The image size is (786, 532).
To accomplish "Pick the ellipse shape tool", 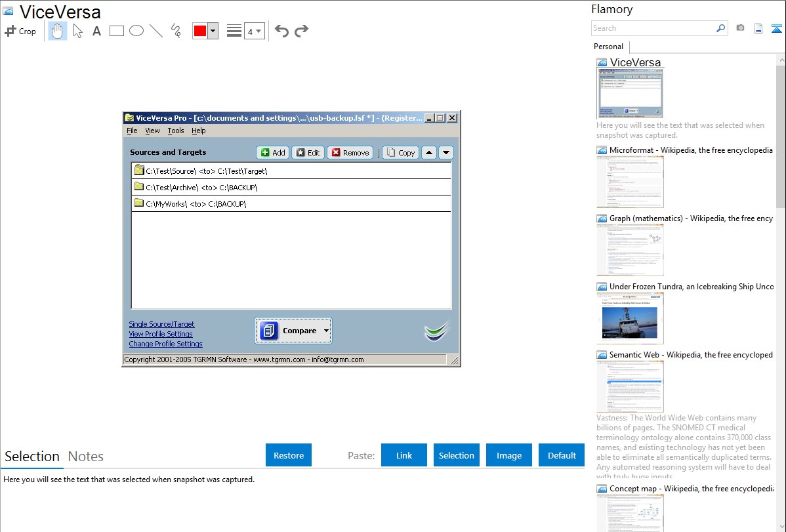I will pos(136,31).
